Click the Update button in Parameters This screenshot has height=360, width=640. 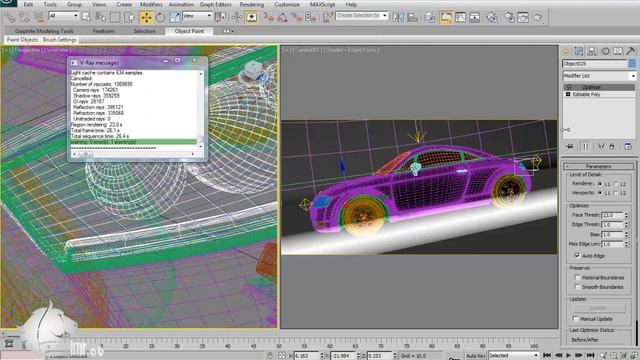point(598,308)
